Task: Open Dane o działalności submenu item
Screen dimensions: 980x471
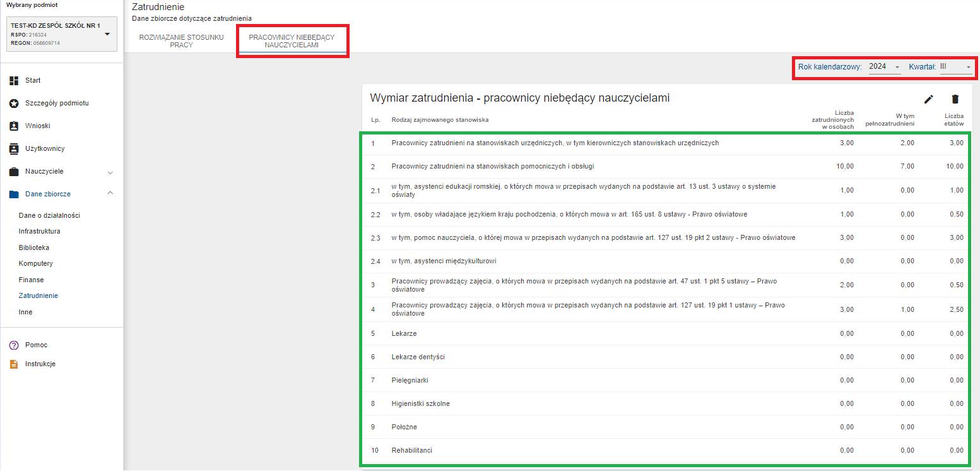Action: pyautogui.click(x=49, y=216)
